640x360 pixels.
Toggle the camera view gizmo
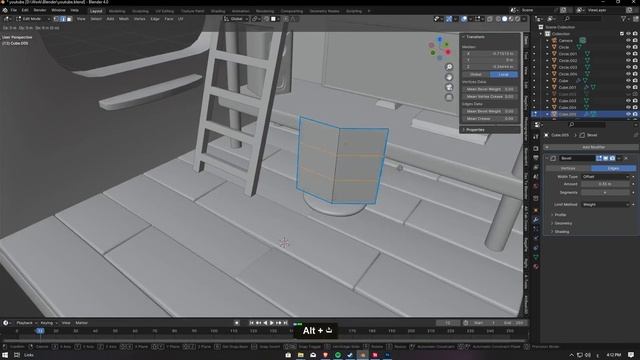coord(449,87)
